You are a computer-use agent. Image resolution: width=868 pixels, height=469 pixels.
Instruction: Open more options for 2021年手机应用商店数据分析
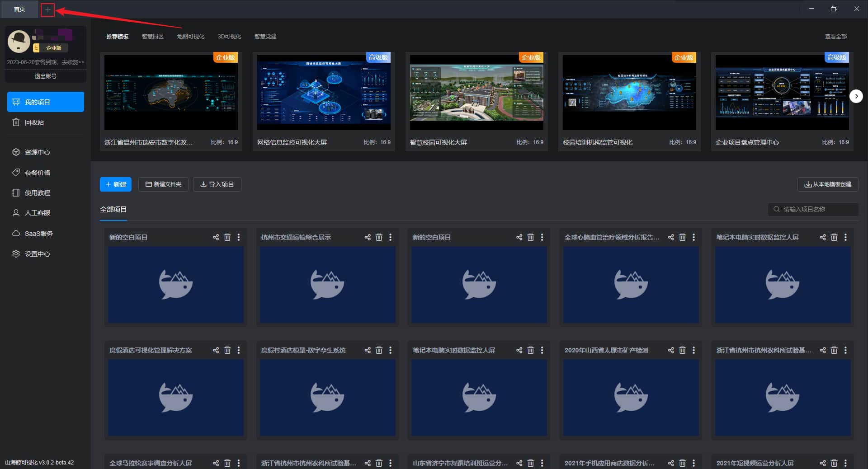tap(693, 463)
